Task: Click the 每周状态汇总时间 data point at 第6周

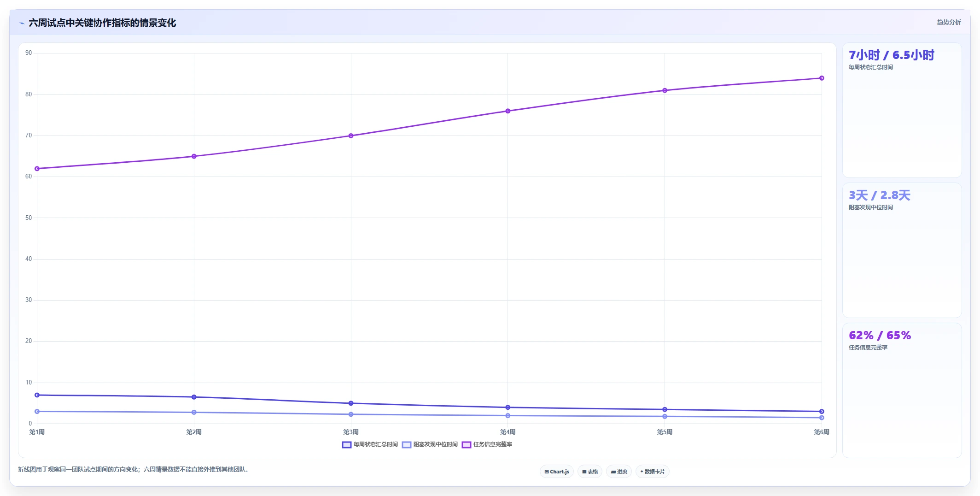Action: point(822,411)
